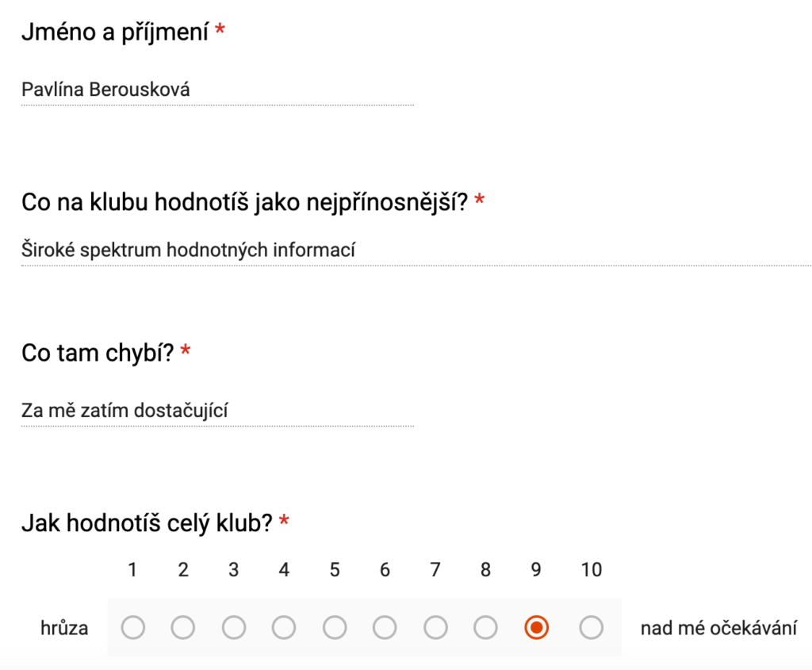Viewport: 812px width, 670px height.
Task: Select rating 3 radio button
Action: click(234, 627)
